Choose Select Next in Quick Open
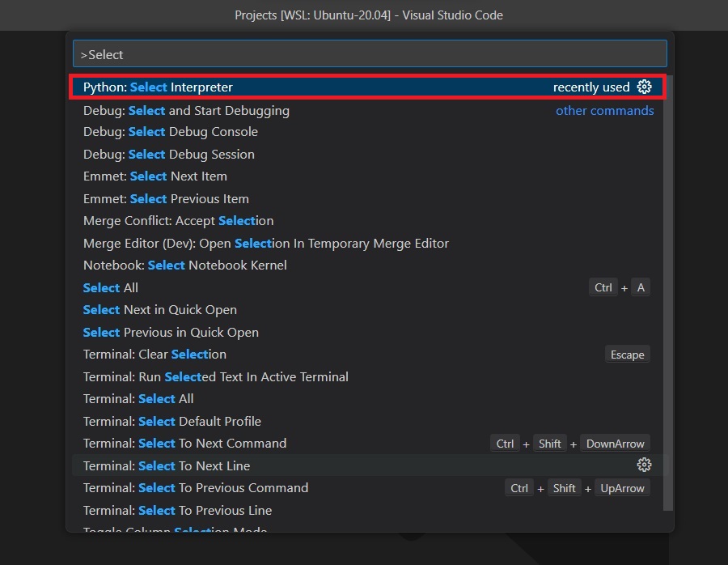This screenshot has width=728, height=565. point(368,310)
